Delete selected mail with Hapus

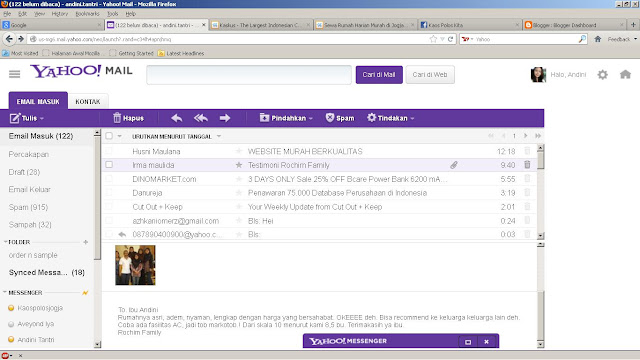pos(128,118)
